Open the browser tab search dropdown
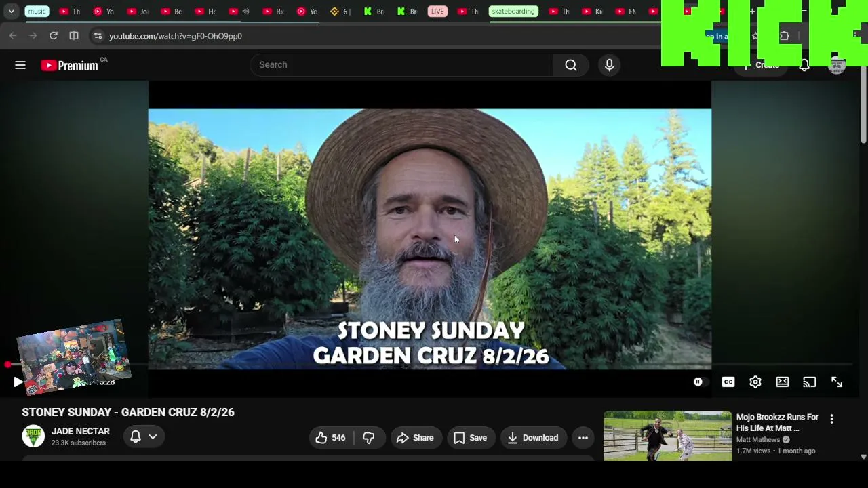The height and width of the screenshot is (488, 868). pos(12,12)
